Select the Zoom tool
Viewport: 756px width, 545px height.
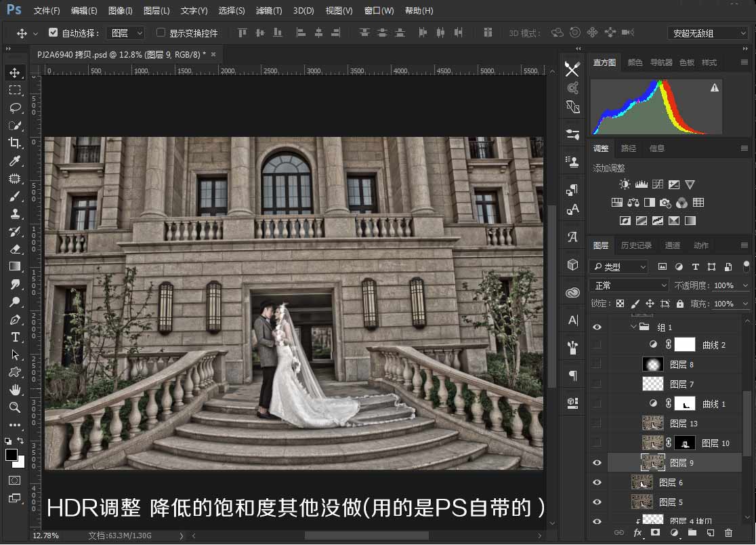[14, 407]
